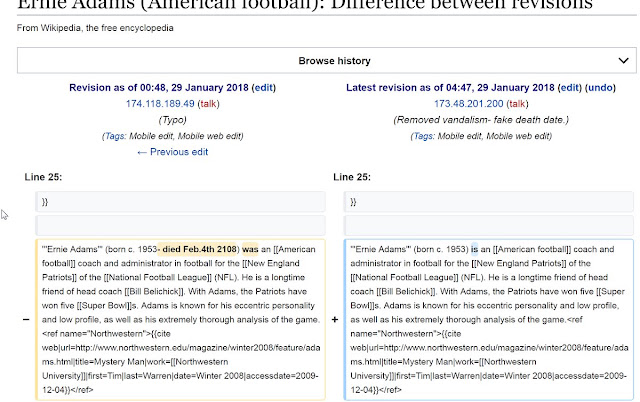Click edit link for the latest revision
Viewport: 640px width, 402px height.
click(x=570, y=88)
